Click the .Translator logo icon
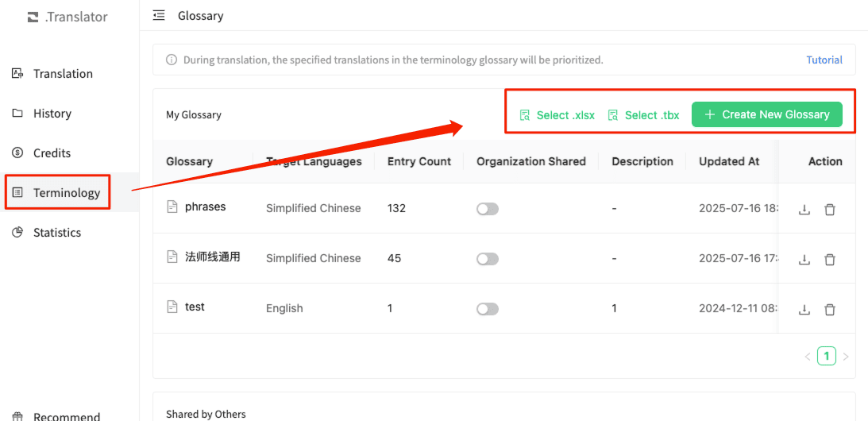This screenshot has width=868, height=421. [x=33, y=17]
